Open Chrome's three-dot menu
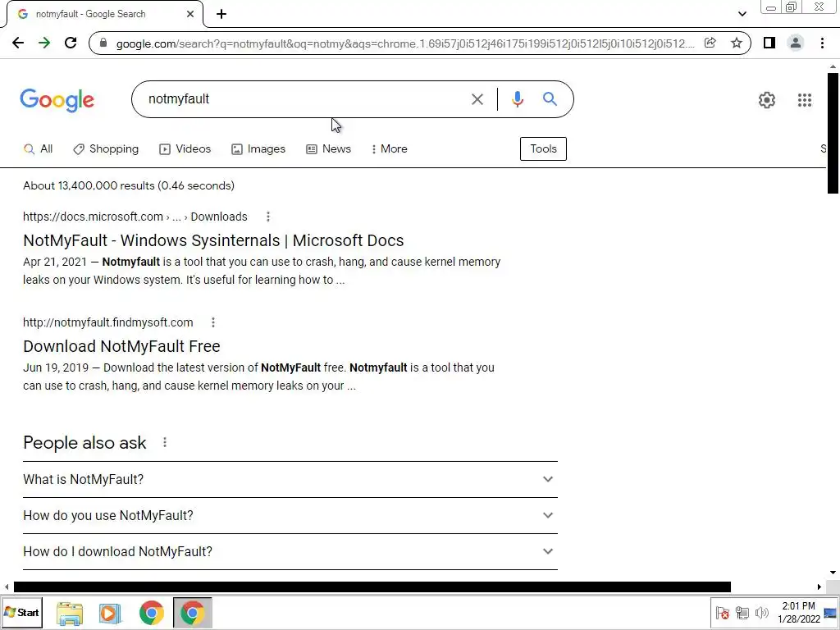This screenshot has height=630, width=840. [822, 43]
